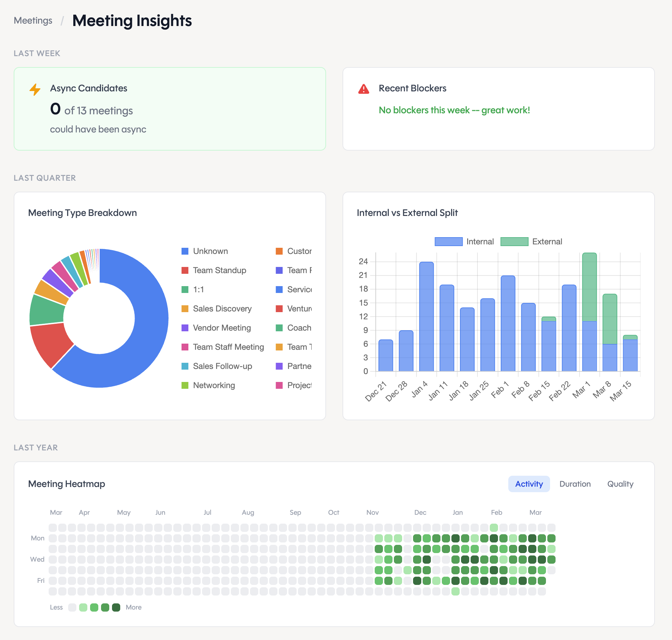Click the teal Sales Follow-up legend square
Screen dimensions: 672x640
(185, 366)
